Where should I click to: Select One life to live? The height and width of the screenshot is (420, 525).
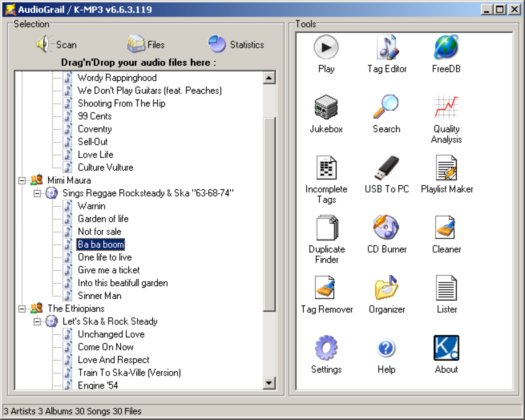105,257
